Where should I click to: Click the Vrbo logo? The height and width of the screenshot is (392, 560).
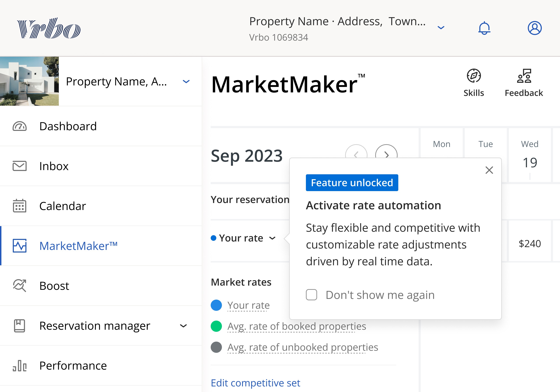tap(49, 28)
